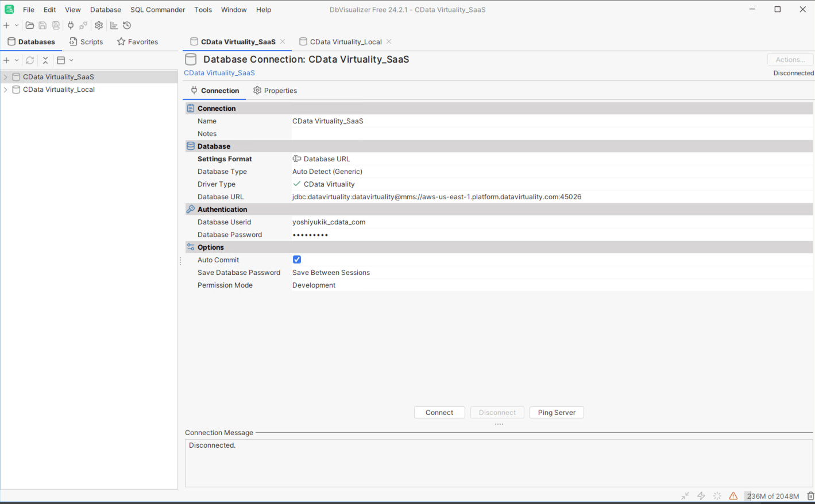Open the SQL Commander menu
Viewport: 815px width, 504px height.
157,10
